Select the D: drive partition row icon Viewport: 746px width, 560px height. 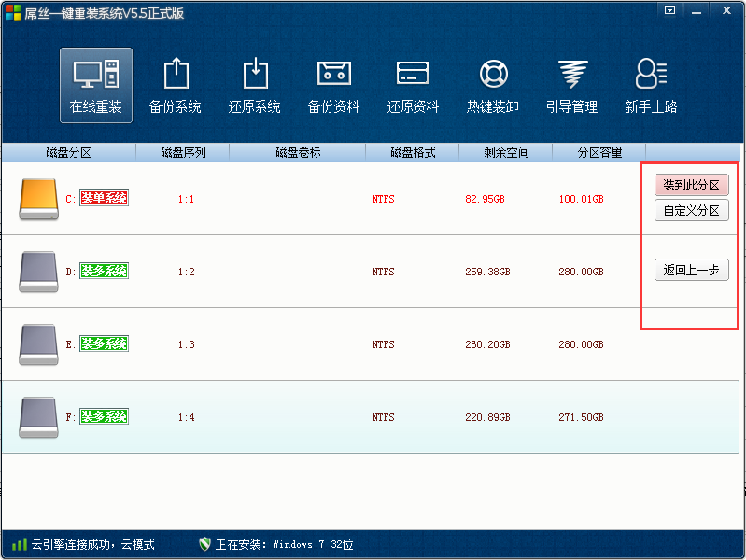(38, 272)
